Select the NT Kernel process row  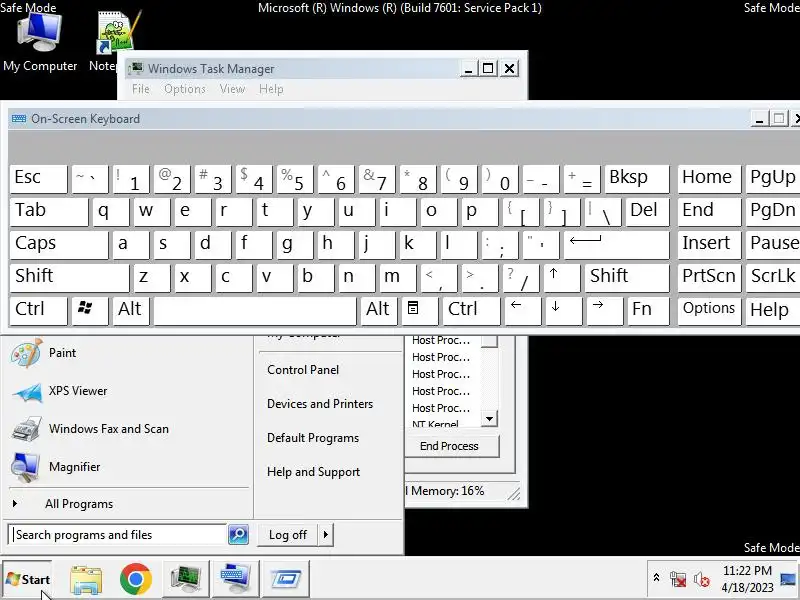[x=443, y=423]
